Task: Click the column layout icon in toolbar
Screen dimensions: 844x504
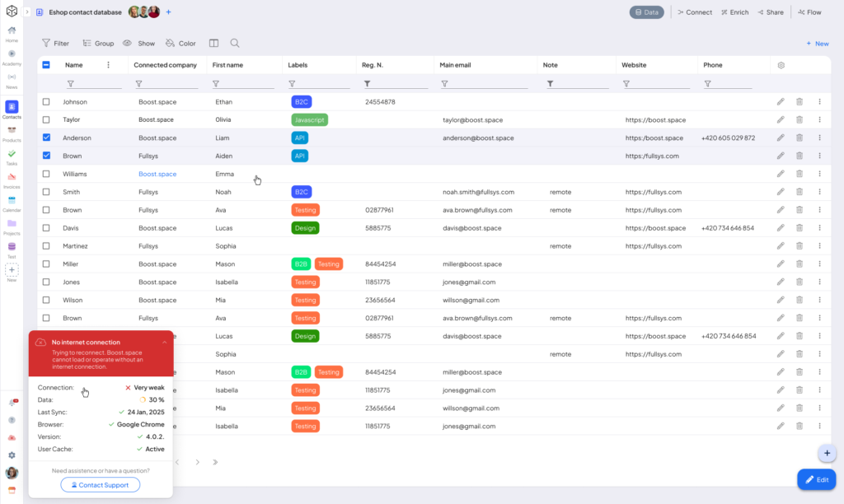Action: pyautogui.click(x=213, y=43)
